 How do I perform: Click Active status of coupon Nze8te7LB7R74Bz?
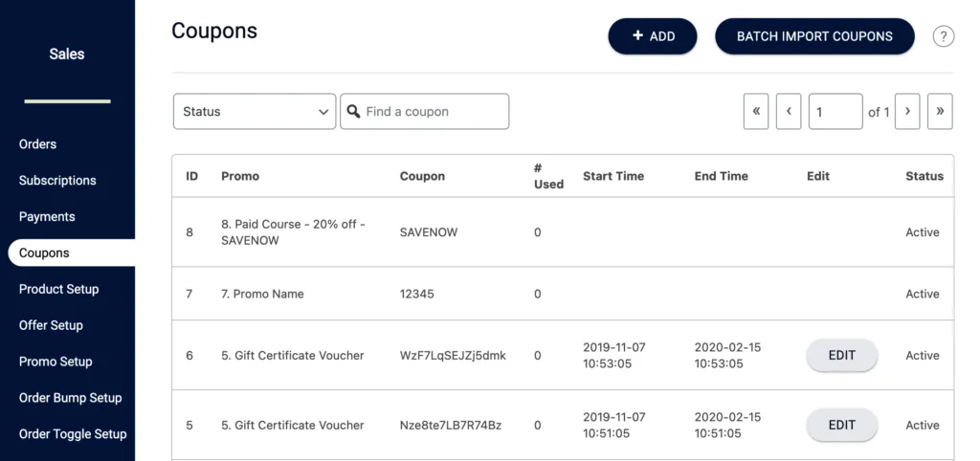pos(923,426)
